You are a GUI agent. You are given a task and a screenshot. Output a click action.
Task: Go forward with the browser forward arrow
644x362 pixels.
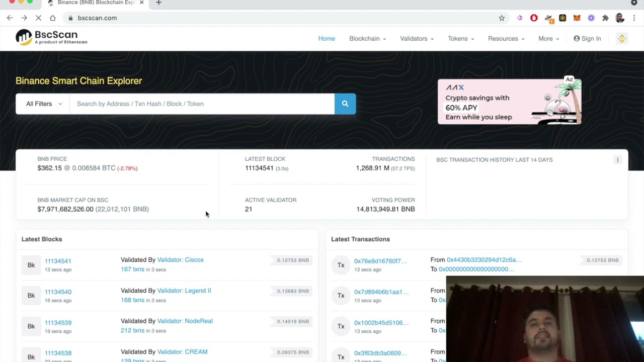24,18
